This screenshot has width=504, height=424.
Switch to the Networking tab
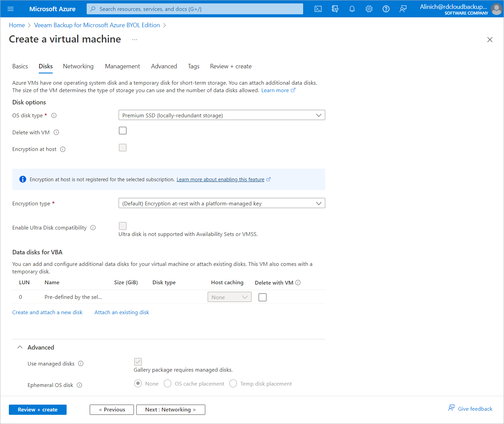tap(78, 66)
